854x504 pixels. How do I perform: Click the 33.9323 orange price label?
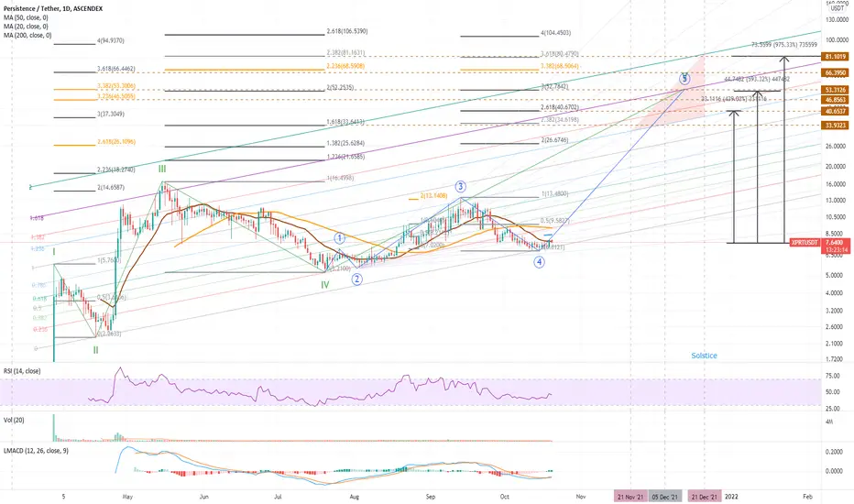tap(836, 126)
